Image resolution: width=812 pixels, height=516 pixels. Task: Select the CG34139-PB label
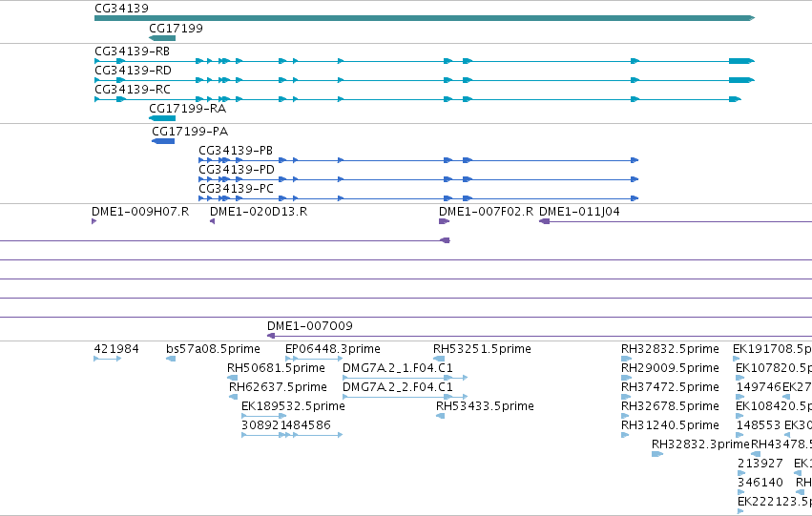[236, 151]
